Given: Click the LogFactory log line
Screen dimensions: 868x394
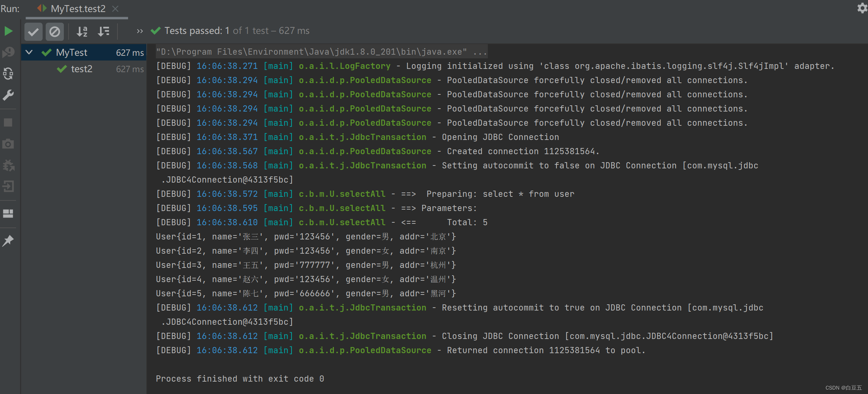Looking at the screenshot, I should pos(495,66).
